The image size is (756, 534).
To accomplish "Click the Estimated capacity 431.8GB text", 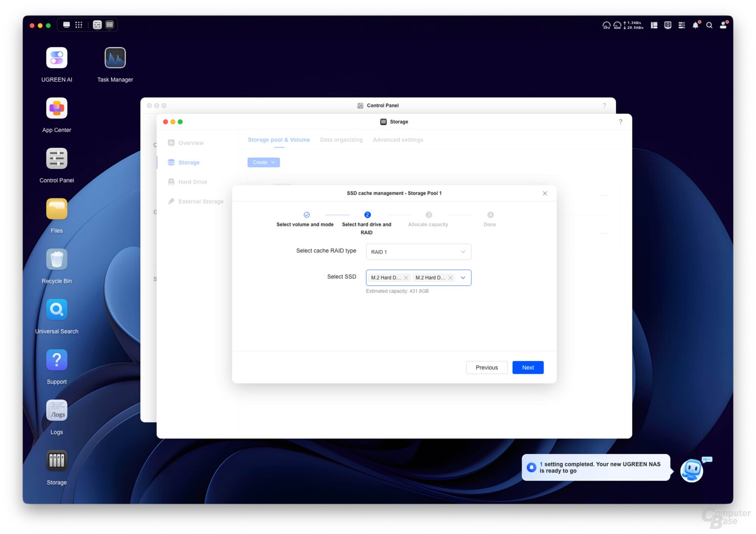I will (x=397, y=291).
